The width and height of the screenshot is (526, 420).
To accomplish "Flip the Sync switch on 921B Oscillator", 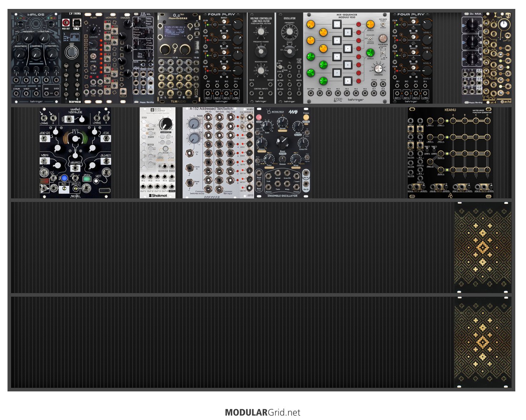I will coord(280,66).
